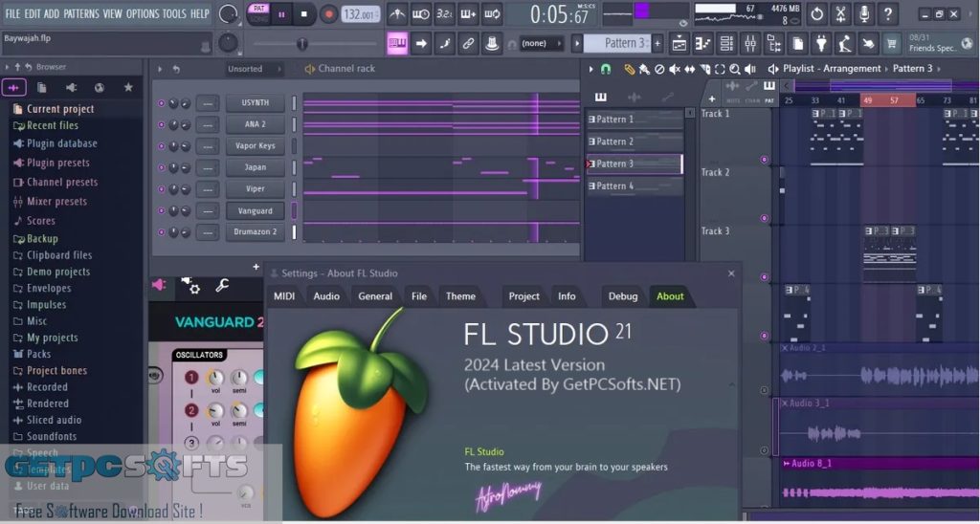The width and height of the screenshot is (980, 524).
Task: Switch to the Theme settings tab
Action: (460, 296)
